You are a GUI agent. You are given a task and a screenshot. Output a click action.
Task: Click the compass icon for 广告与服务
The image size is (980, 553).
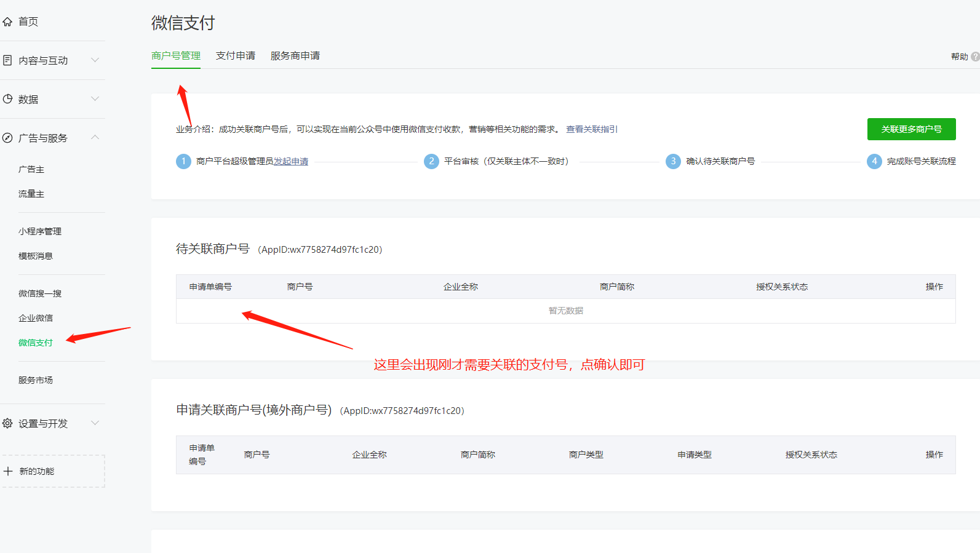pyautogui.click(x=7, y=138)
